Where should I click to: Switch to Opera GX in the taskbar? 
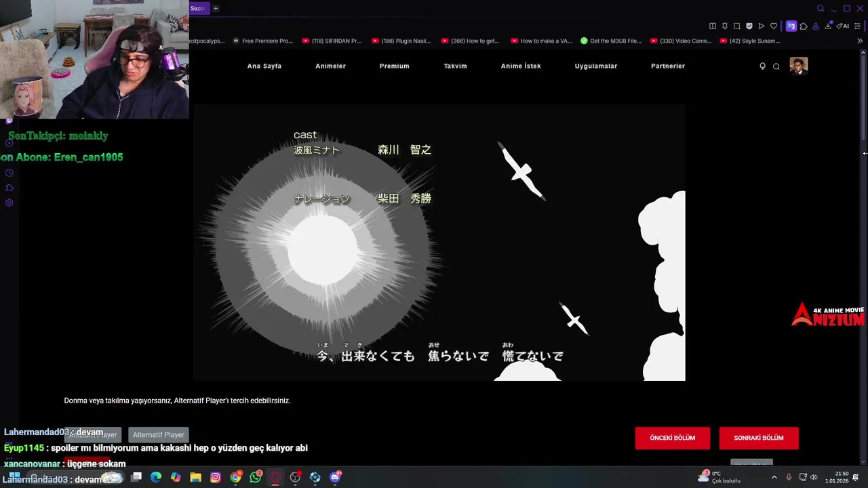[275, 477]
